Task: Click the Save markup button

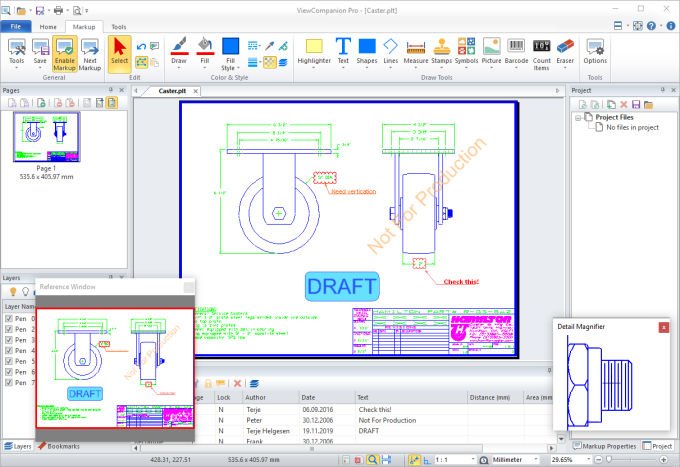Action: click(x=40, y=53)
